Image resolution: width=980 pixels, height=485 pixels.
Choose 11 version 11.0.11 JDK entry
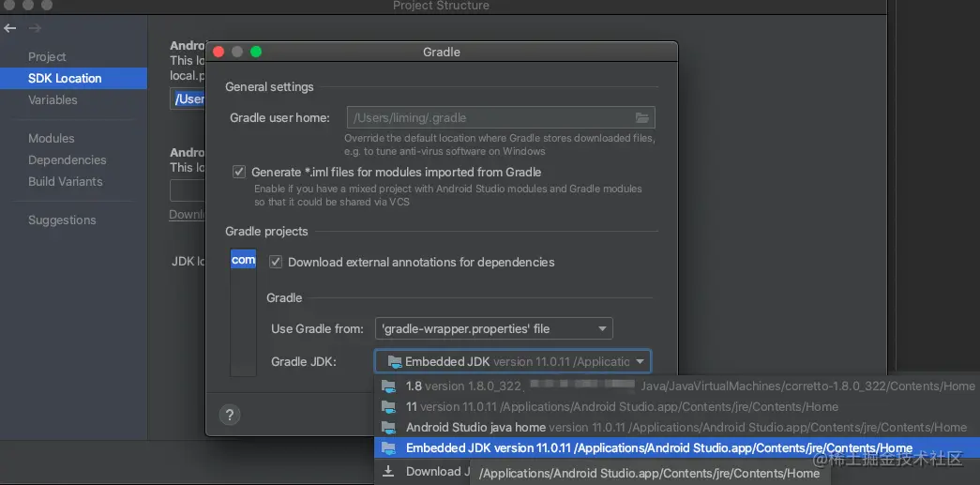(677, 407)
